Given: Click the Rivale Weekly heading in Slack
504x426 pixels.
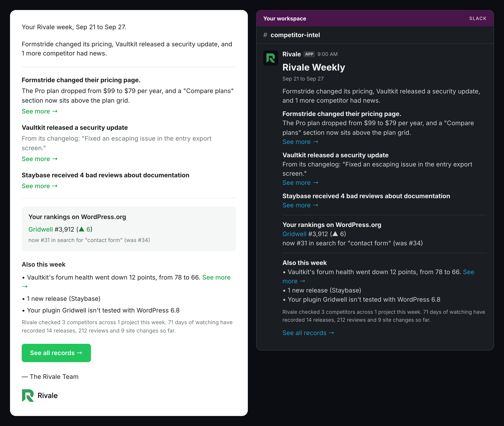Looking at the screenshot, I should click(x=314, y=67).
